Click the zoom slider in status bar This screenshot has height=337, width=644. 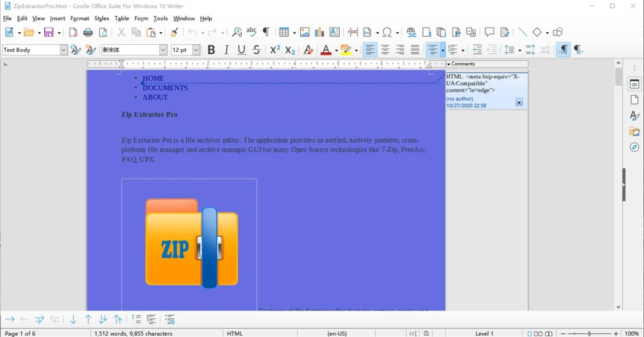click(x=591, y=333)
